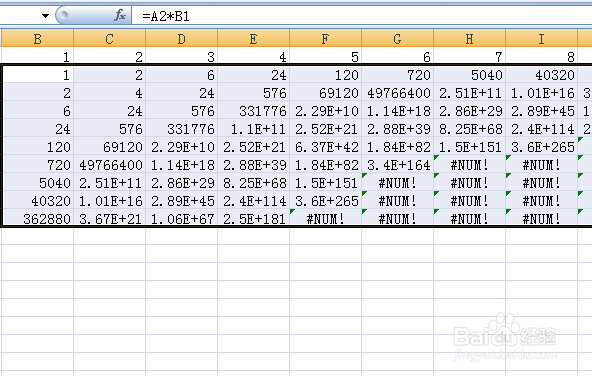
Task: Click cell showing 7 in column H
Action: point(469,57)
